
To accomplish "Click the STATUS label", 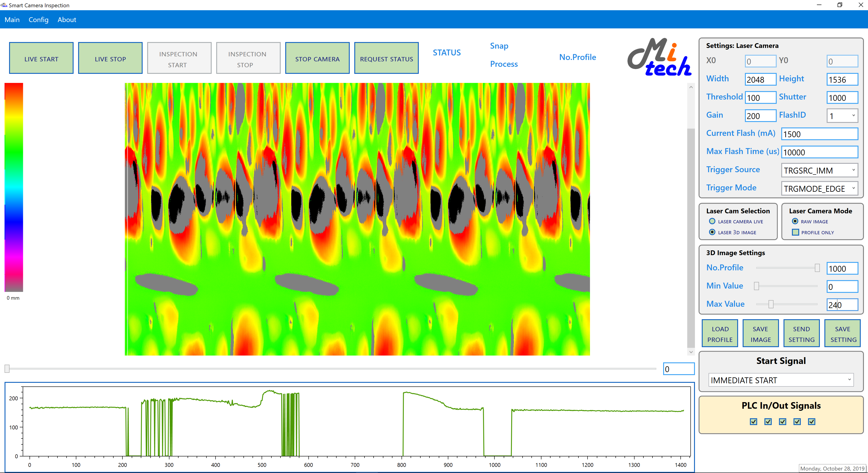I will pos(446,52).
